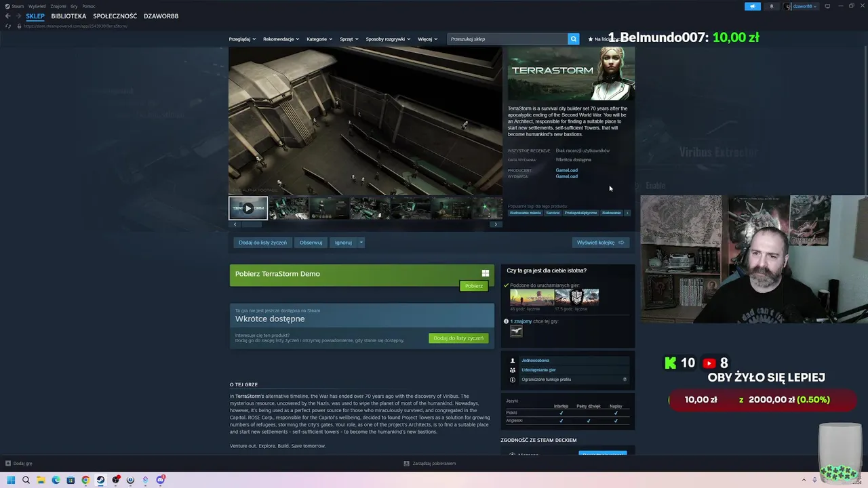Open the Pomoc menu
Image resolution: width=868 pixels, height=488 pixels.
click(89, 6)
